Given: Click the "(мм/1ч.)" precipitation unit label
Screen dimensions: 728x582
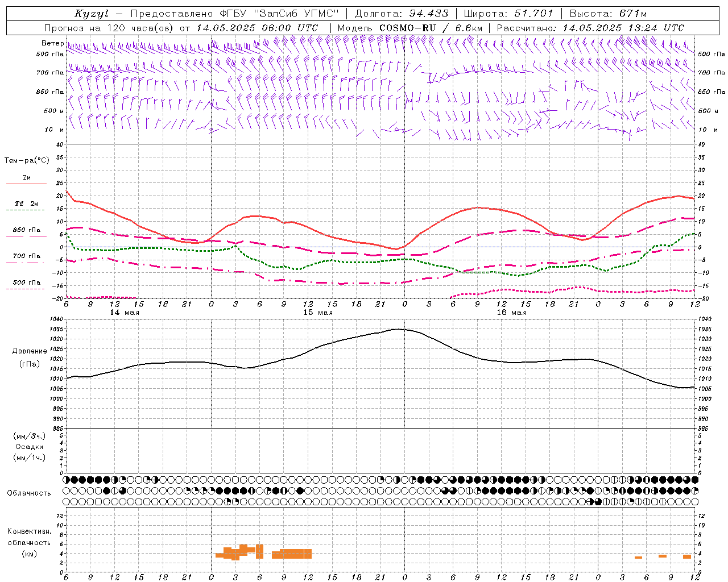Looking at the screenshot, I should (x=30, y=458).
